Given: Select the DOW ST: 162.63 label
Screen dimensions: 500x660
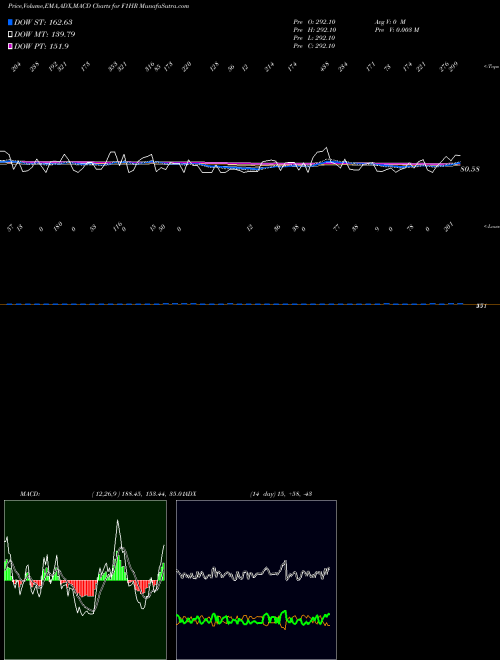Looking at the screenshot, I should tap(43, 22).
